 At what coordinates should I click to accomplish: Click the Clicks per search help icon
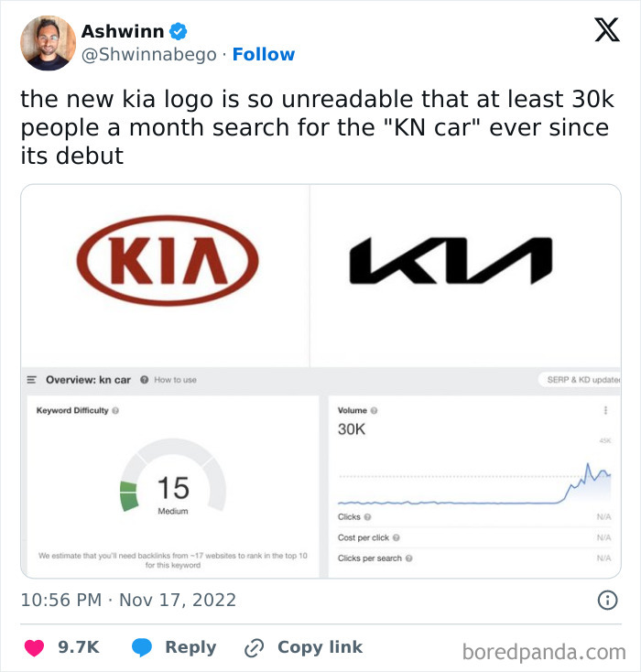click(408, 558)
